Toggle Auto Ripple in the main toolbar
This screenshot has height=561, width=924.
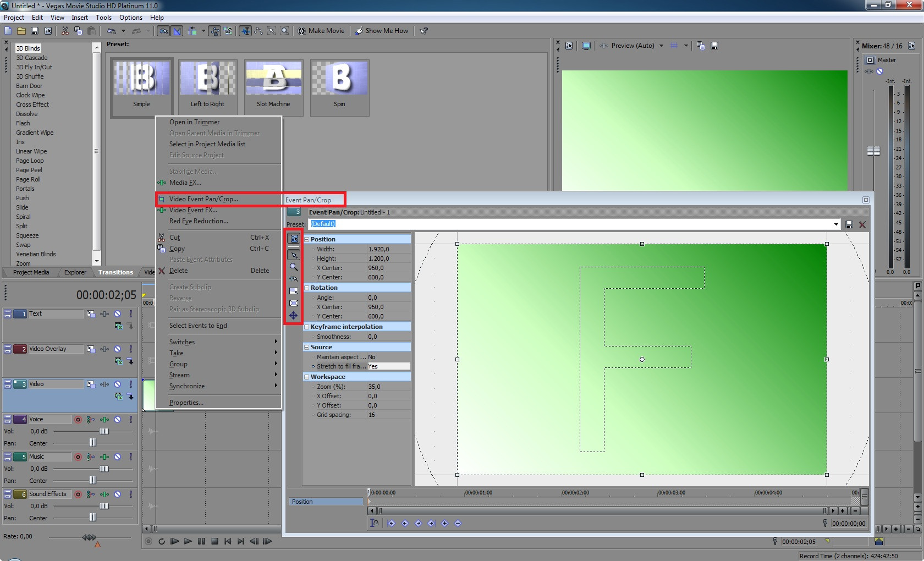191,31
